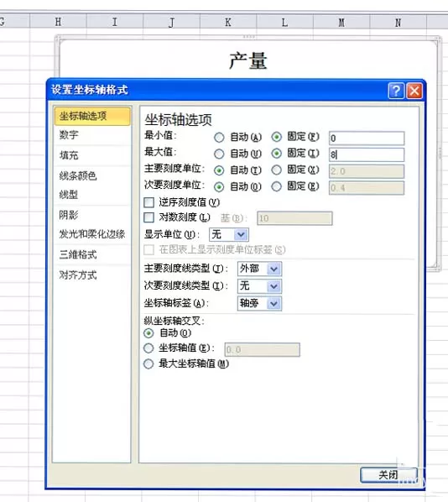The height and width of the screenshot is (502, 448).
Task: Enable the 对数刻度 checkbox
Action: 148,217
